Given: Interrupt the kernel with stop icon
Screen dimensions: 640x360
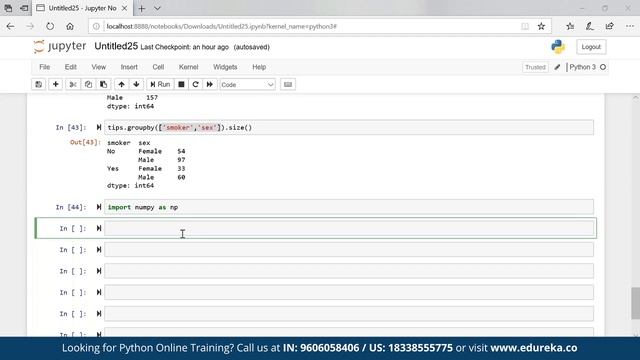Looking at the screenshot, I should [181, 84].
